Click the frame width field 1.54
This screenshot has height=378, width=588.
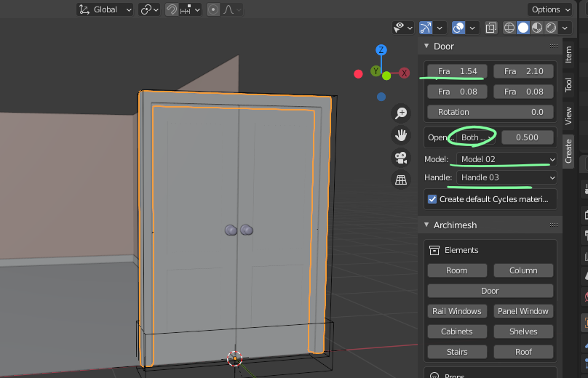pyautogui.click(x=457, y=71)
